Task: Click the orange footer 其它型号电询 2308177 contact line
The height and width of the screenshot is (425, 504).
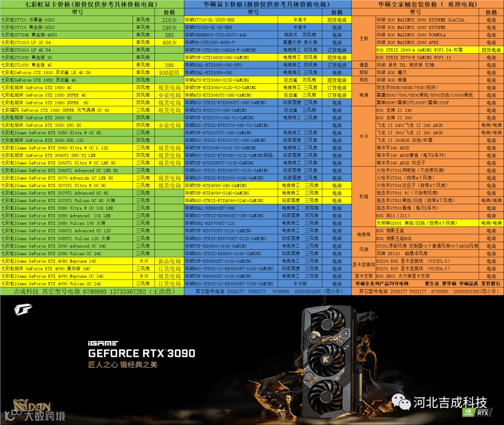Action: [x=428, y=292]
